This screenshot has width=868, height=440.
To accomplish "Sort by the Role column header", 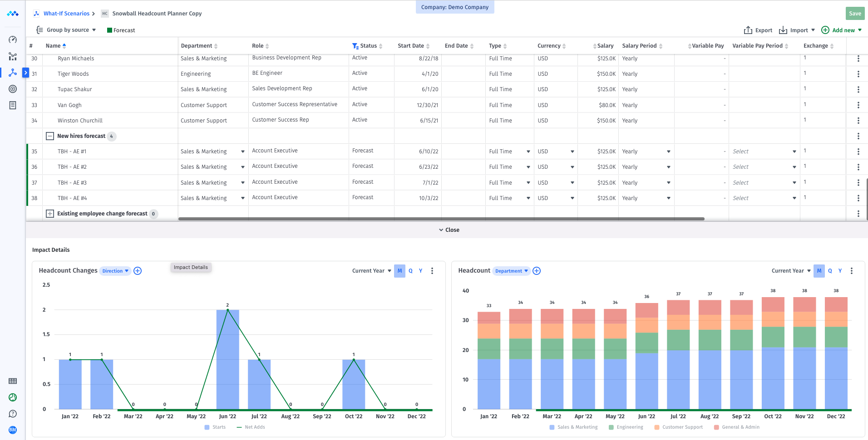I will coord(261,46).
